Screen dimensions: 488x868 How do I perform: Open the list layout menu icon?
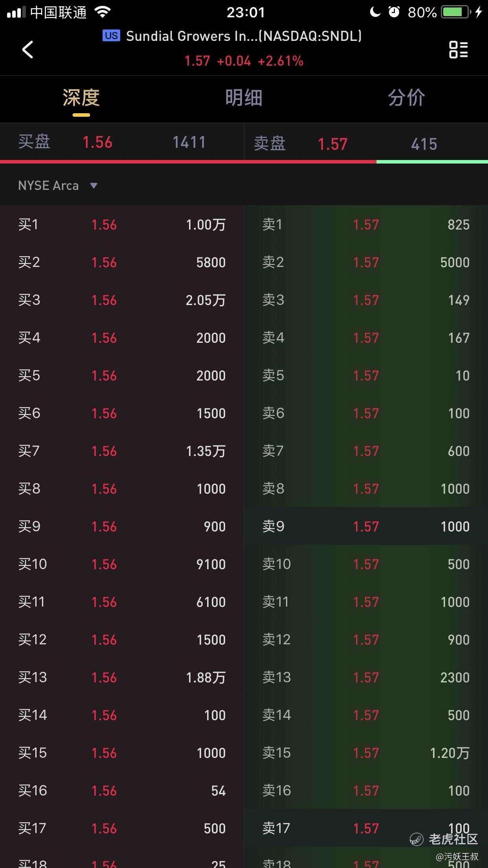click(x=459, y=50)
